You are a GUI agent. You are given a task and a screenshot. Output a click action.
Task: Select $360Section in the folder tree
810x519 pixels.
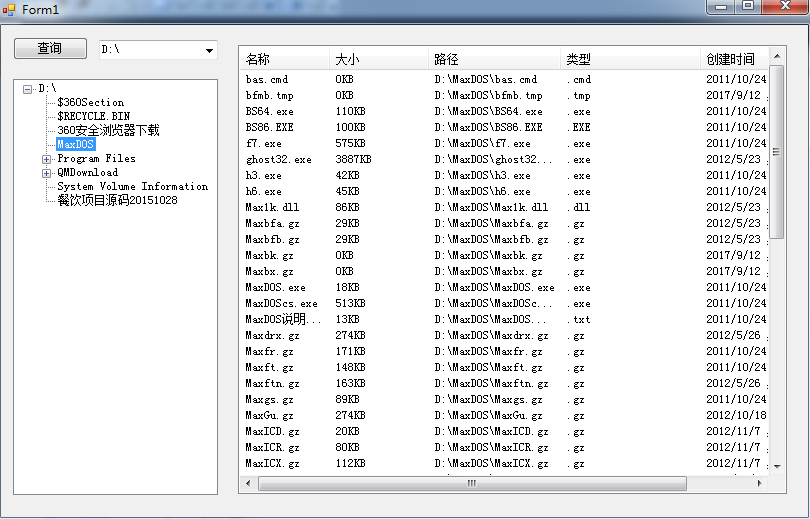tap(90, 102)
